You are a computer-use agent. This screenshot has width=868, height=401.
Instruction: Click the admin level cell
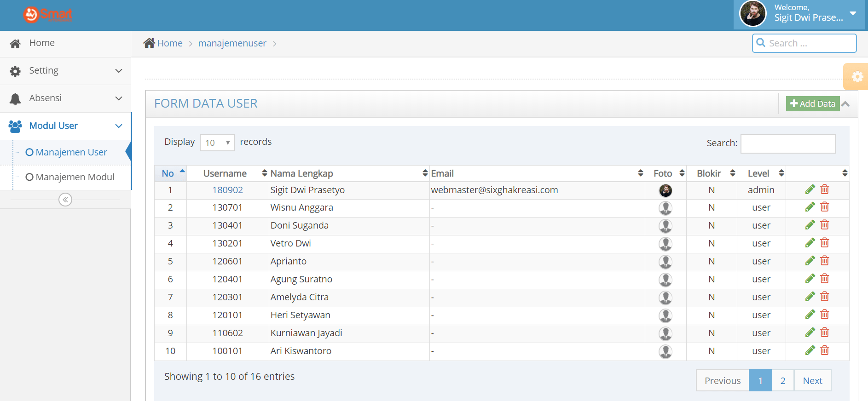click(x=761, y=190)
